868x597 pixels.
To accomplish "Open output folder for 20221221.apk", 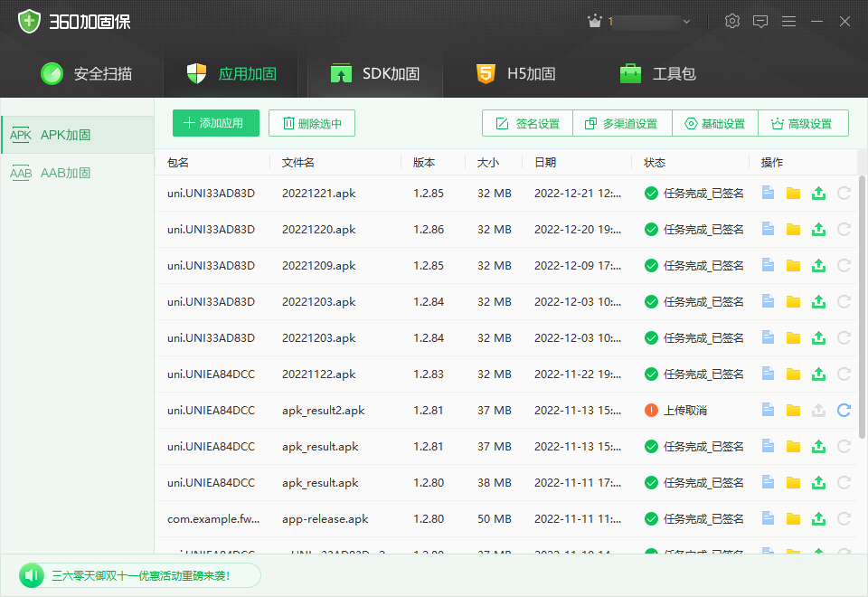I will (x=793, y=193).
